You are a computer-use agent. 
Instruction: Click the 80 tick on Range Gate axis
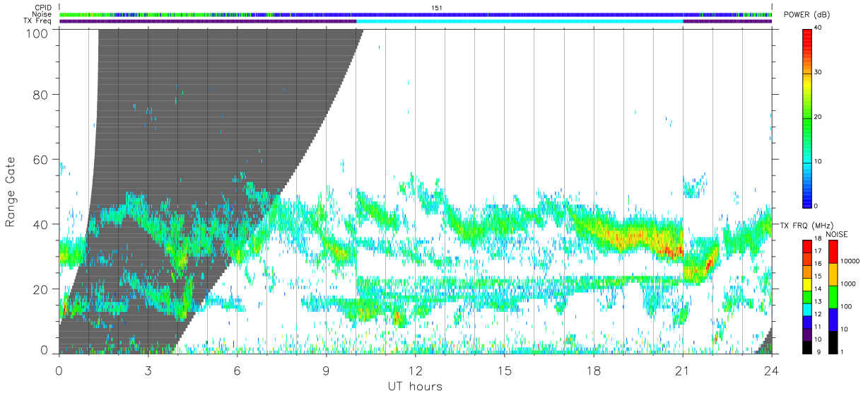40,95
